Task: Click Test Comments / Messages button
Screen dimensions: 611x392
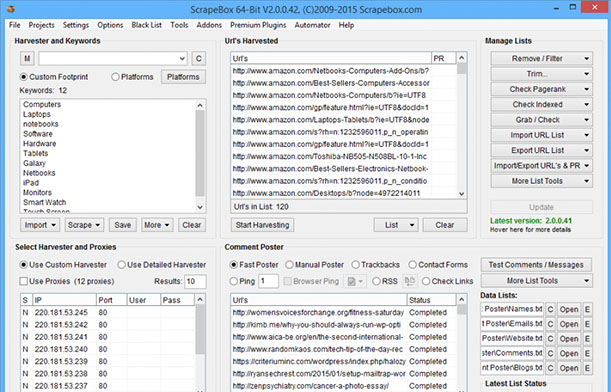Action: pos(536,265)
